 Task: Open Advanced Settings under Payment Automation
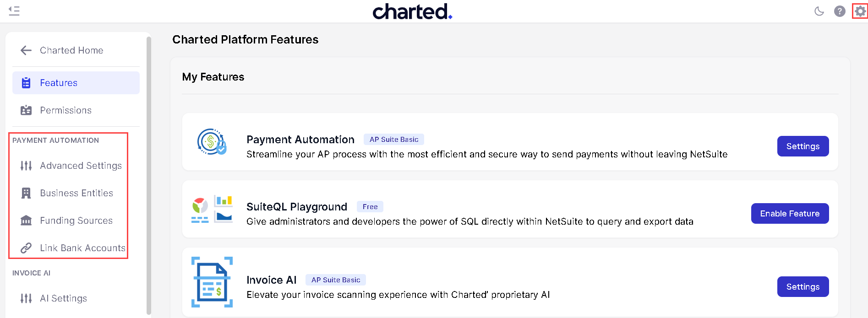(x=81, y=166)
